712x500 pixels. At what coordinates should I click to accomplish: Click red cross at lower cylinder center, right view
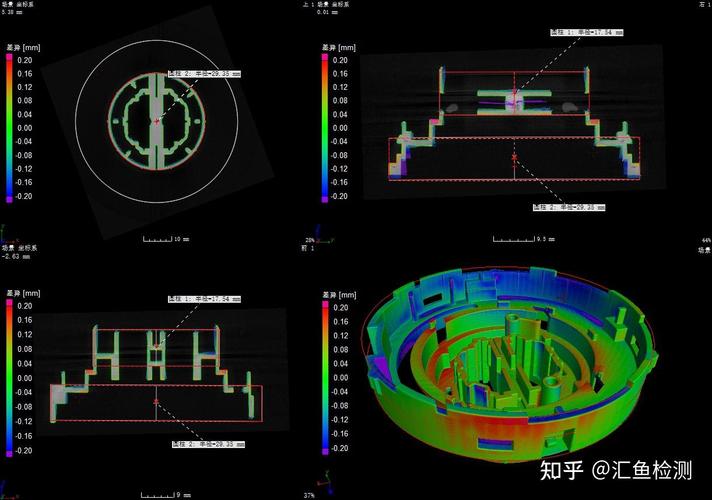(x=514, y=157)
